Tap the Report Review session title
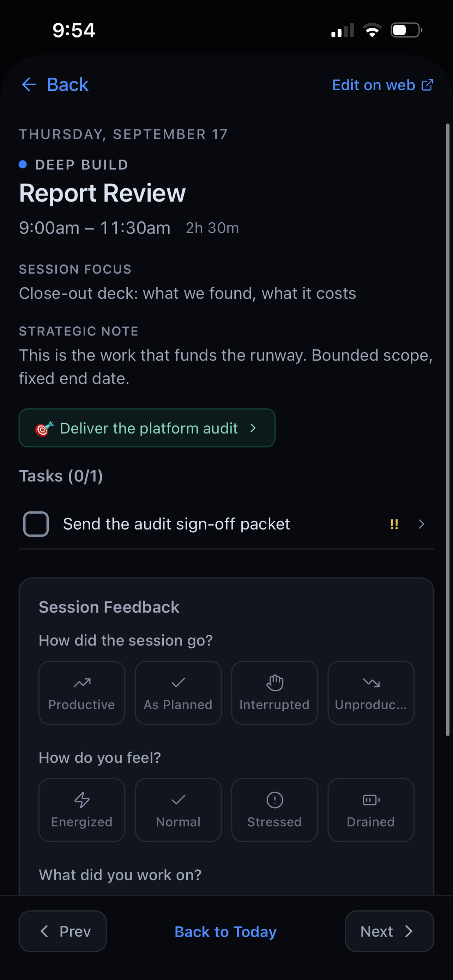 (102, 193)
